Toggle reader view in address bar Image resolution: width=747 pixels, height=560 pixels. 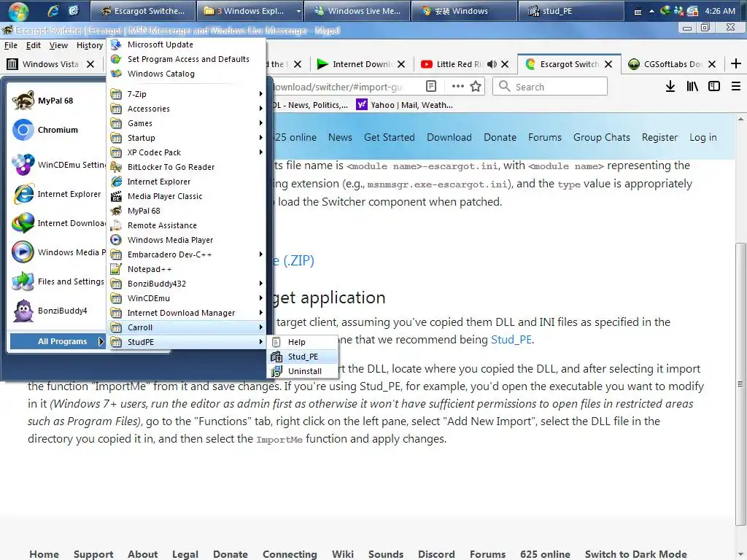click(430, 86)
